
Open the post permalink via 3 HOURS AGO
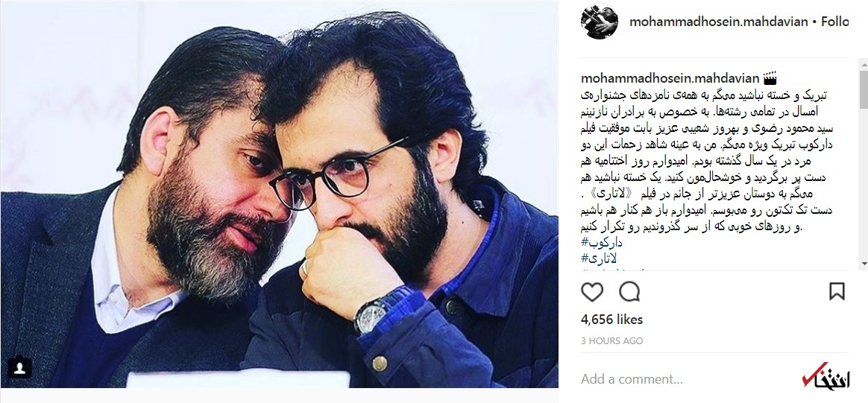click(611, 340)
